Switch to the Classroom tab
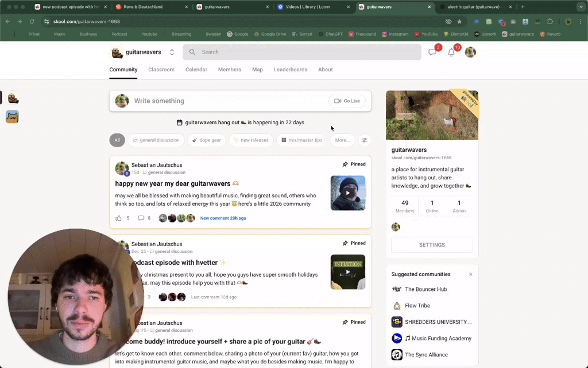The width and height of the screenshot is (588, 368). coord(161,70)
